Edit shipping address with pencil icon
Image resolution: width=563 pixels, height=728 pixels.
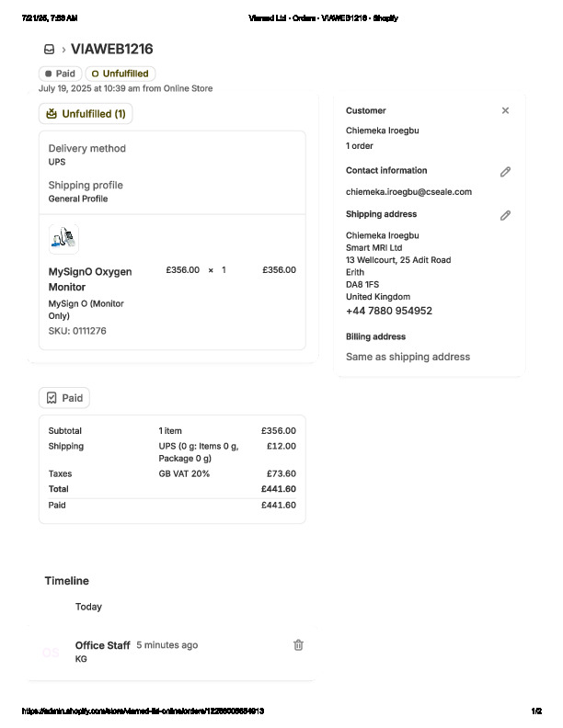coord(505,215)
